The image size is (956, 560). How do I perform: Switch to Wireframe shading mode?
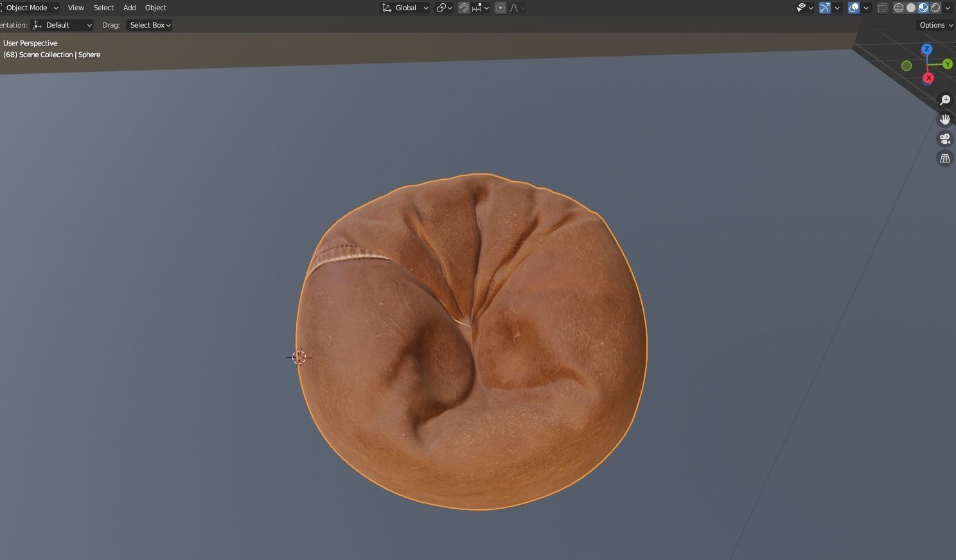click(x=899, y=8)
